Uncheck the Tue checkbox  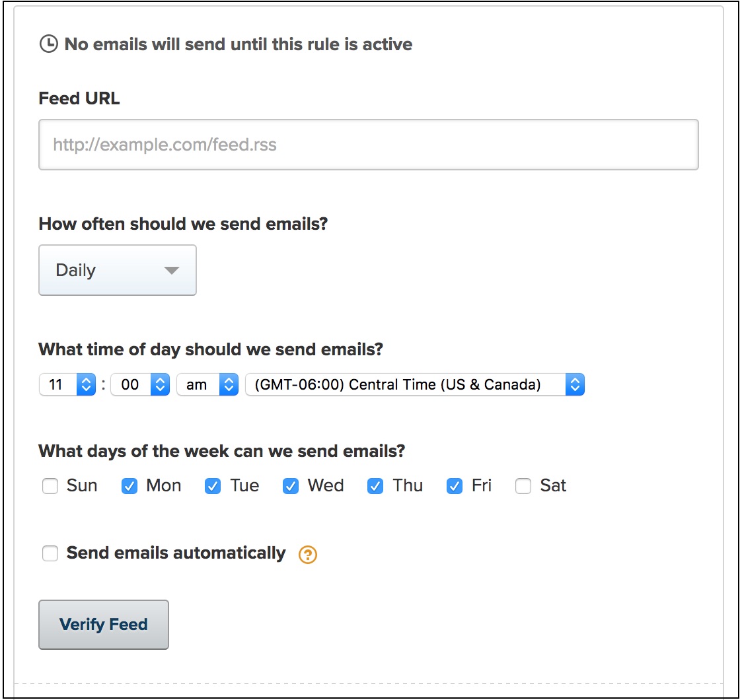[x=213, y=487]
